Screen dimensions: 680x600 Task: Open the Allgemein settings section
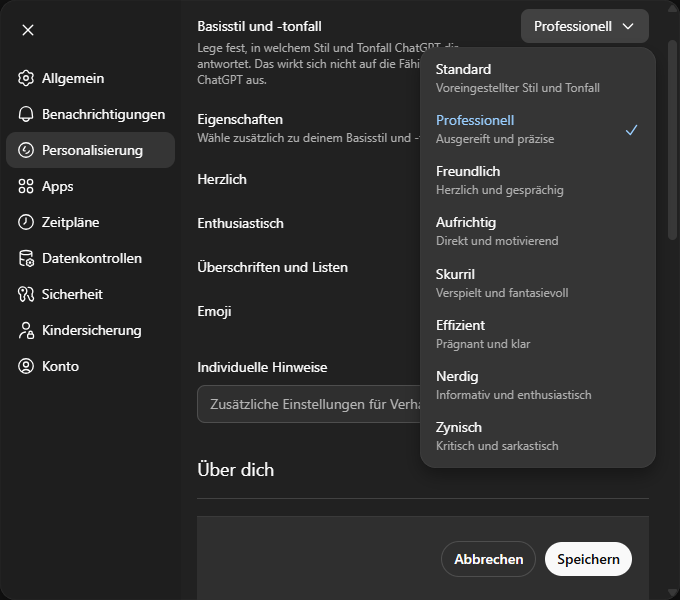coord(90,78)
